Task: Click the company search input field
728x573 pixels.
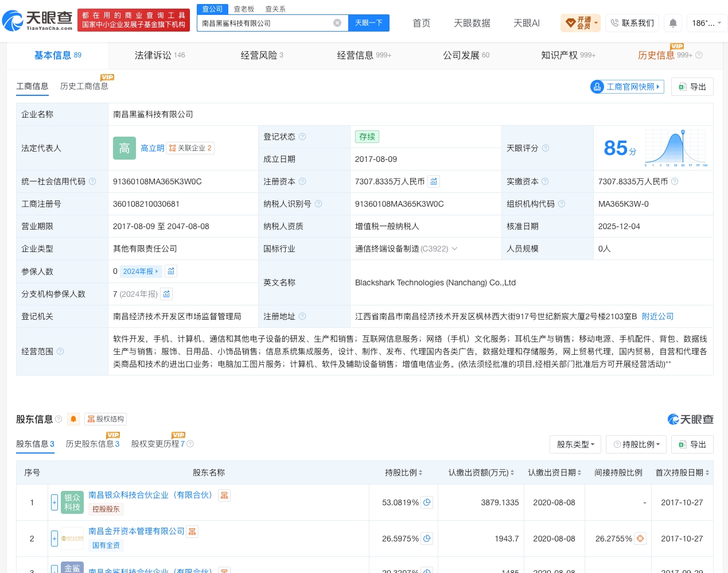Action: point(265,23)
